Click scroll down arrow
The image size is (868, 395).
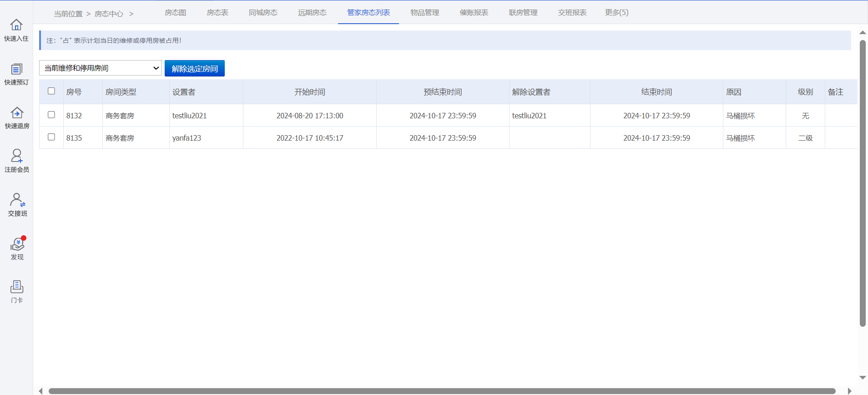[x=863, y=378]
